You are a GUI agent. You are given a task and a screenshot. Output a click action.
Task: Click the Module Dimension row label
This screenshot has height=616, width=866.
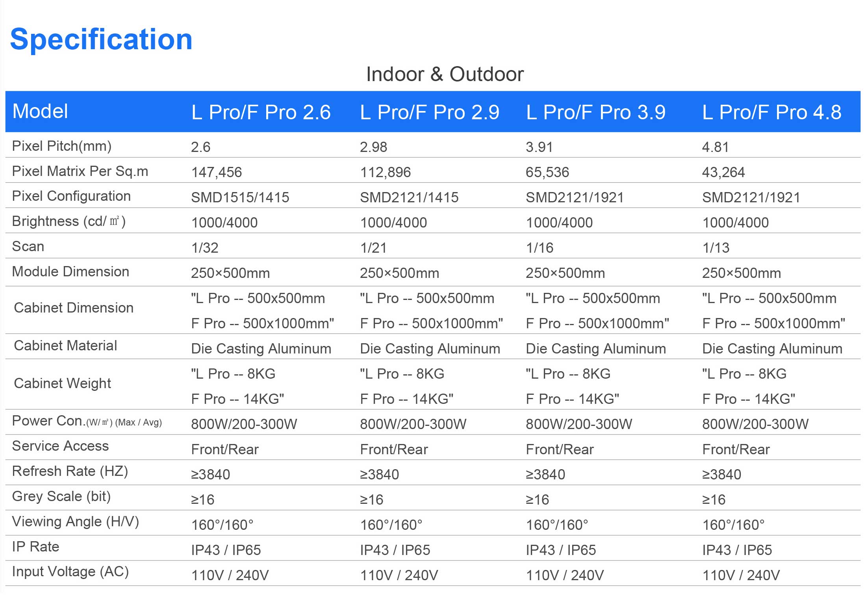pyautogui.click(x=70, y=272)
